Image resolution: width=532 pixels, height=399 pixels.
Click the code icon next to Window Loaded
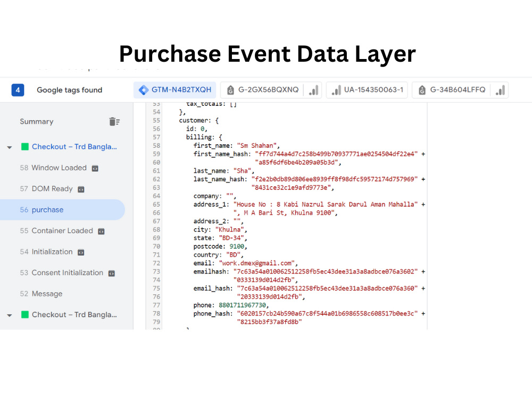pos(95,169)
